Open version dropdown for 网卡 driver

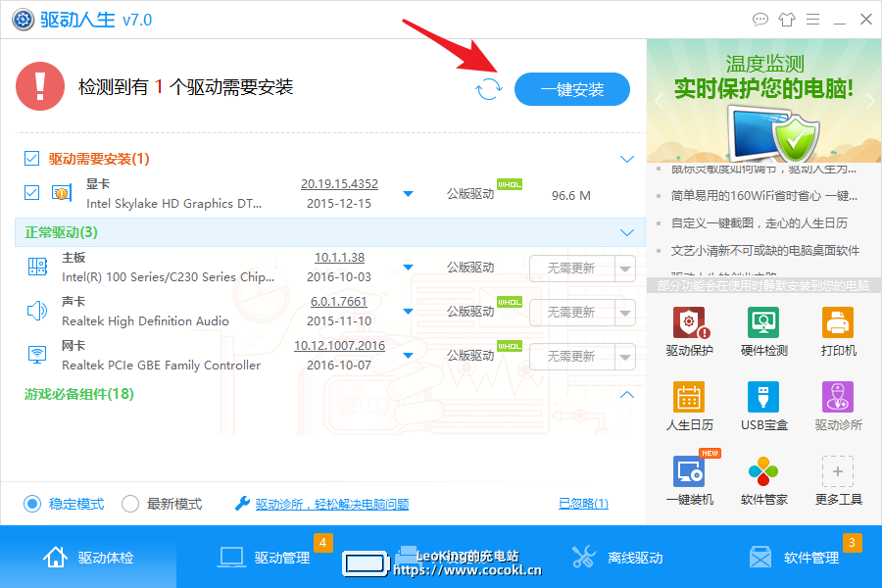[409, 355]
